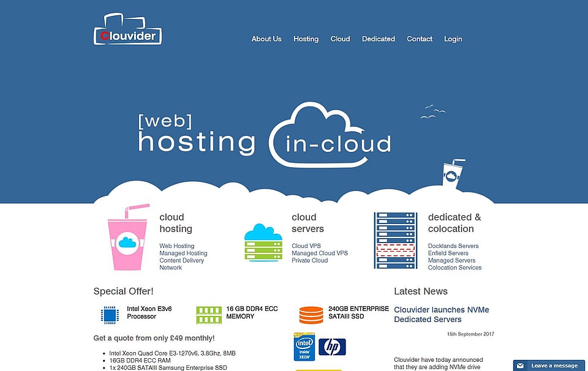Open the Web Hosting link
The image size is (588, 371).
coord(176,246)
